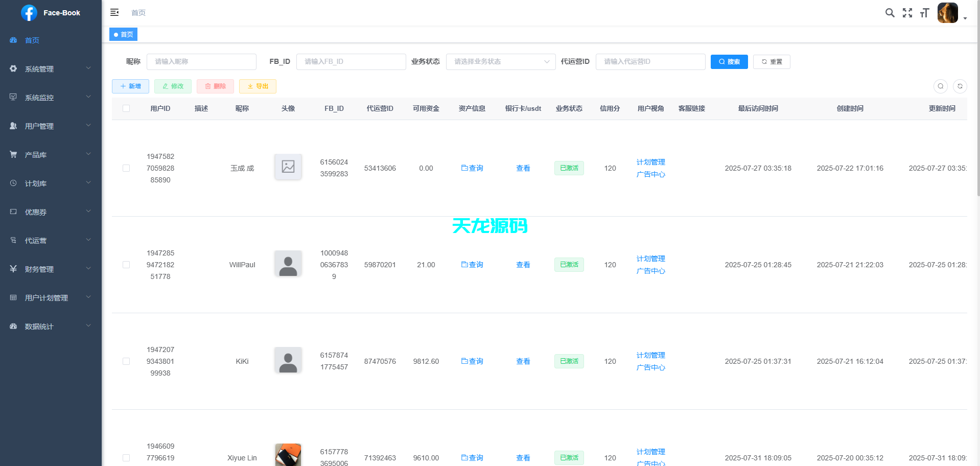
Task: Click the green 已激活 status badge for WillPaul
Action: 569,265
